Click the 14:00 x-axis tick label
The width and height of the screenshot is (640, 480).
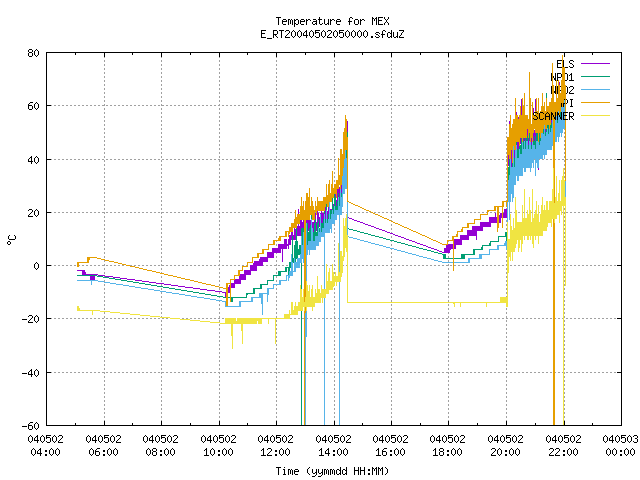coord(333,452)
